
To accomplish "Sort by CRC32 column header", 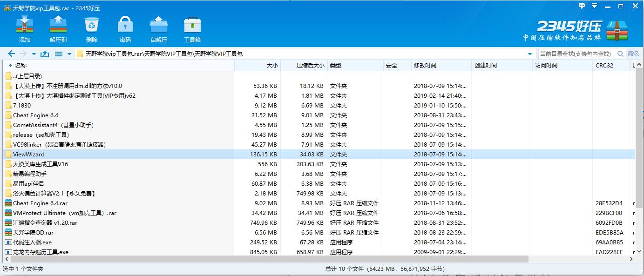I will (x=611, y=66).
